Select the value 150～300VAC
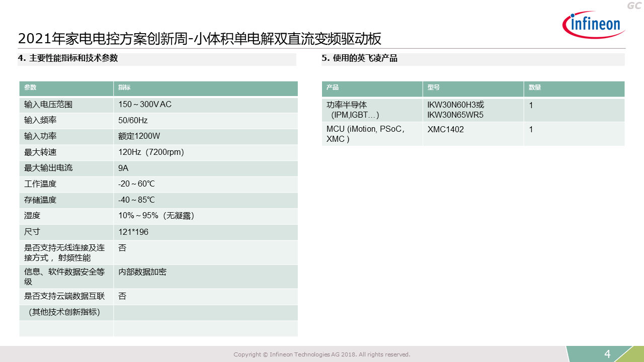This screenshot has width=644, height=362. (145, 105)
